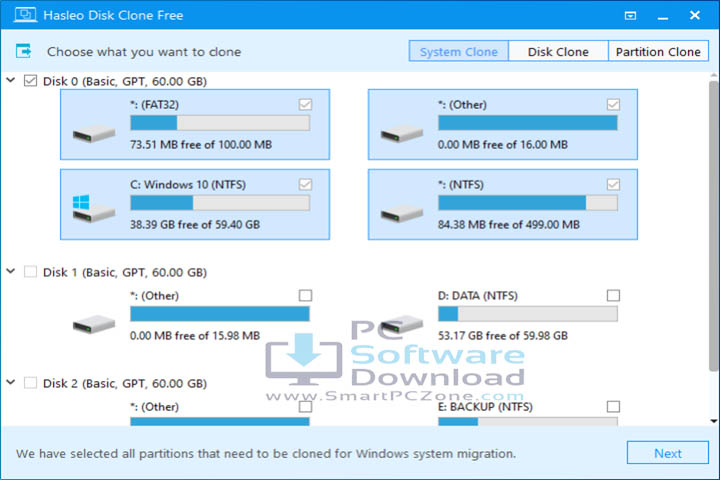Toggle the FAT32 partition checkbox
The height and width of the screenshot is (480, 720).
click(305, 105)
